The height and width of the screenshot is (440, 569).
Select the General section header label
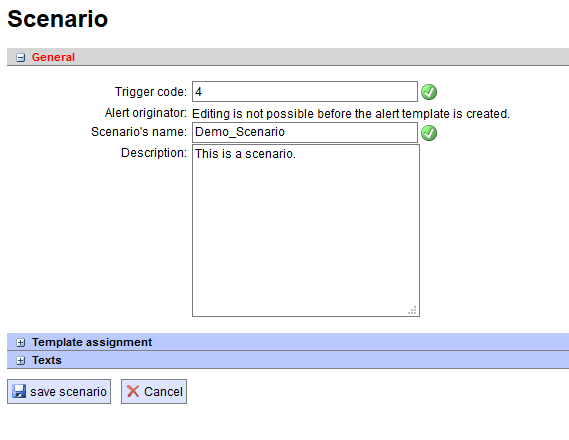53,57
